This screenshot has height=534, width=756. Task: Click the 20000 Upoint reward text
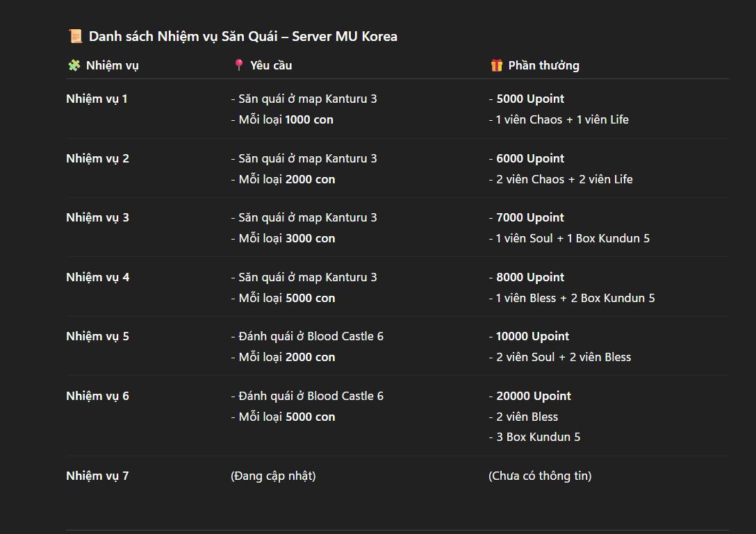pos(534,396)
